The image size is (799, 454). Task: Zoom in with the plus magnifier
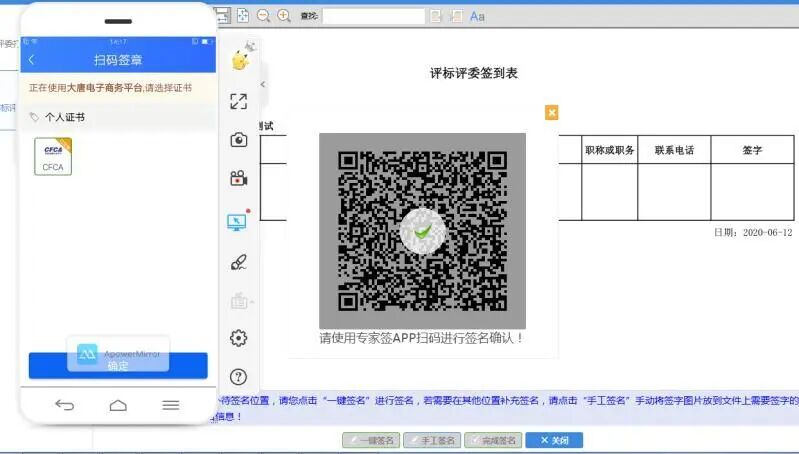coord(284,16)
